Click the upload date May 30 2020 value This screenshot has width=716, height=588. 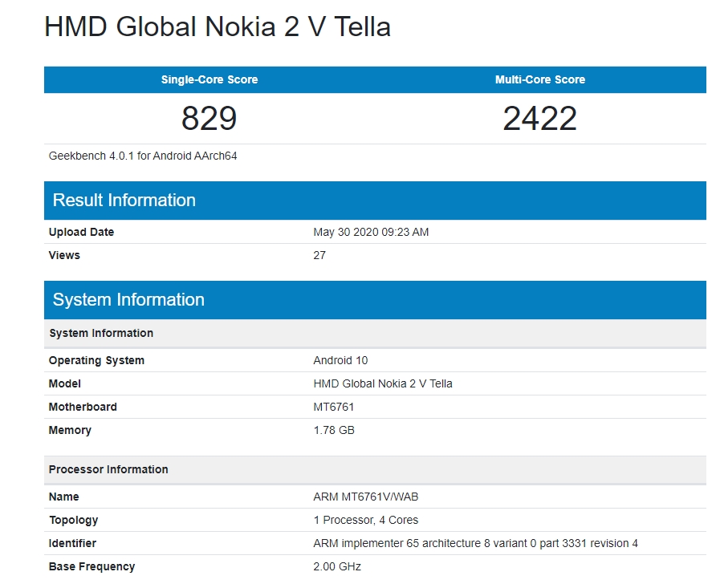click(371, 232)
